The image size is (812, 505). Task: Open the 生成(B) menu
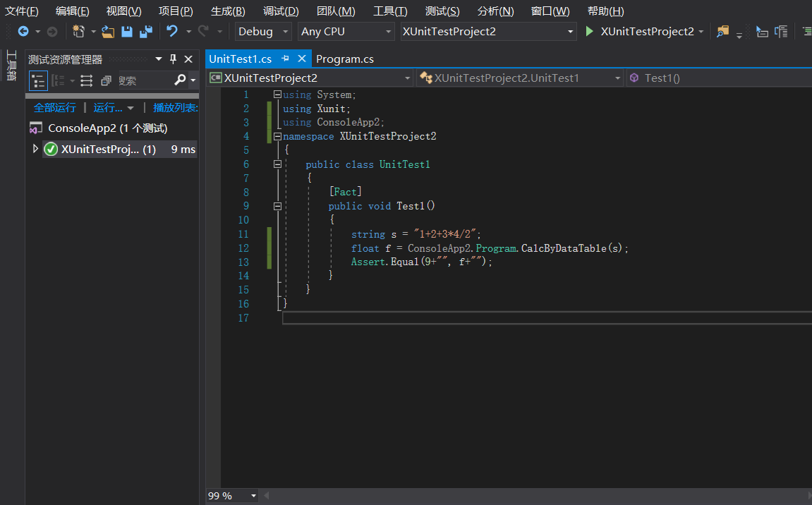point(228,11)
